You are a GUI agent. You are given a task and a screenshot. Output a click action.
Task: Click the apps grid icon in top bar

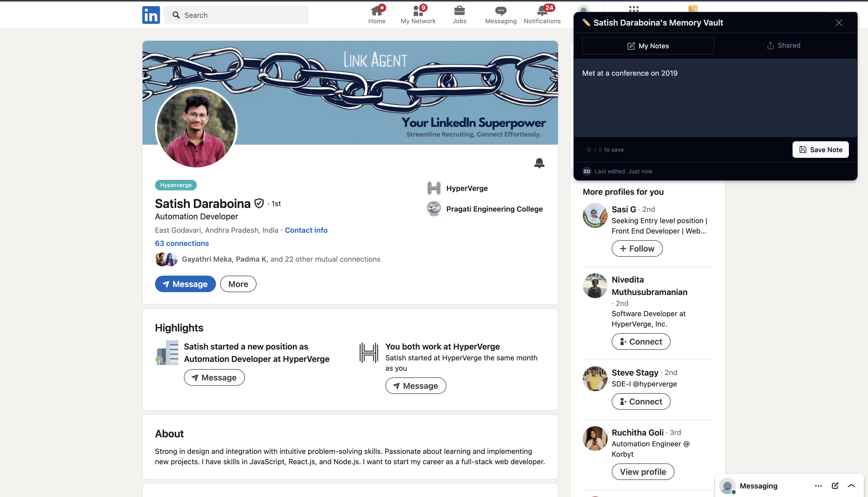[633, 9]
